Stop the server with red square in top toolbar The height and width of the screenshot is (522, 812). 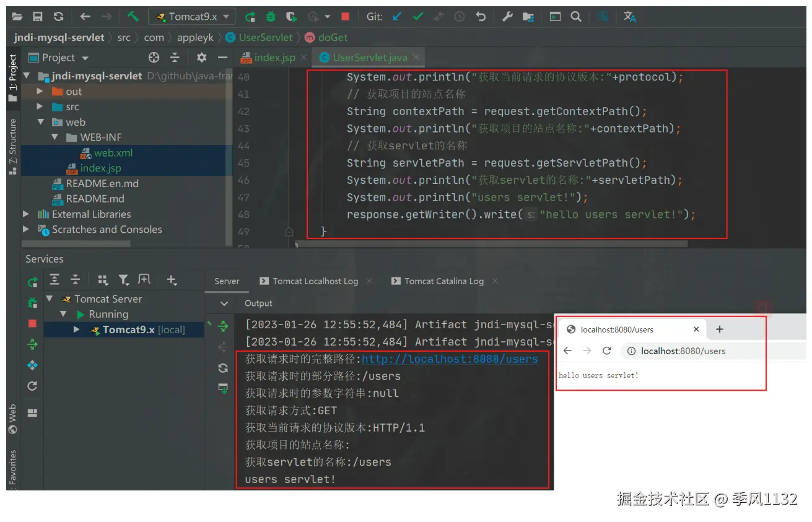tap(346, 17)
